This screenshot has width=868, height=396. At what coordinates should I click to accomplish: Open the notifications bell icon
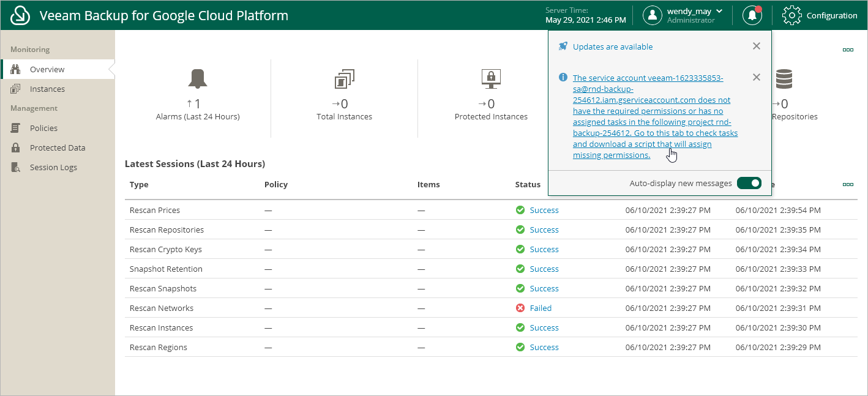coord(752,15)
